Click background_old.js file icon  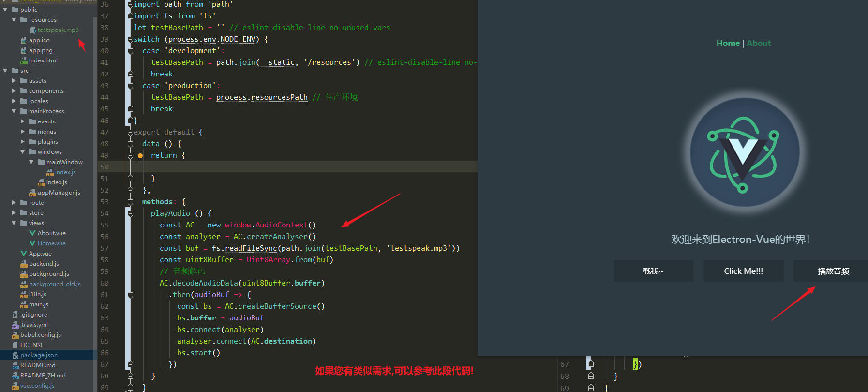click(x=24, y=284)
